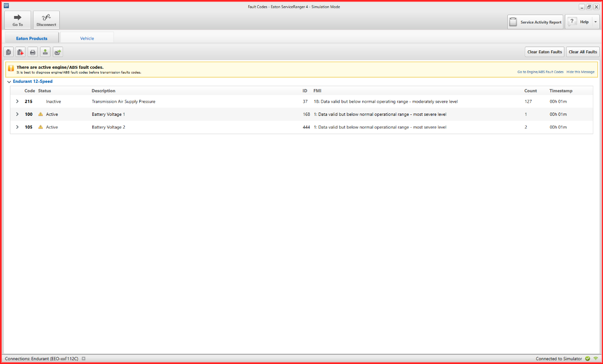The height and width of the screenshot is (364, 603).
Task: Click the Clear All Faults button
Action: tap(583, 52)
